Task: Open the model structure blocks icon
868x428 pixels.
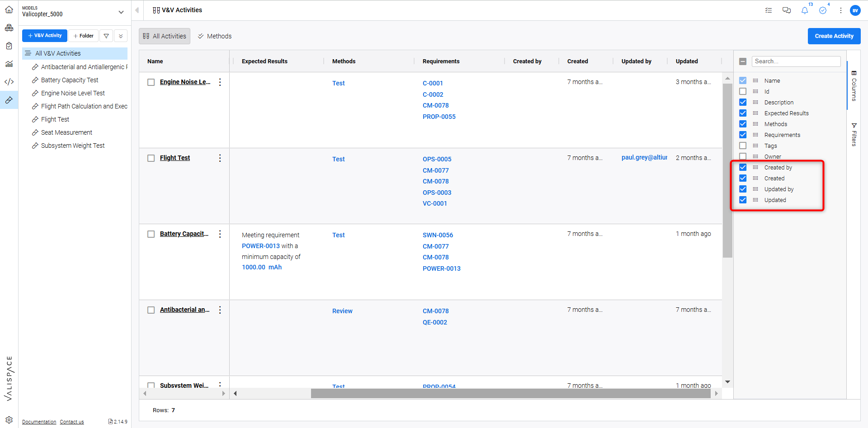Action: pyautogui.click(x=9, y=28)
